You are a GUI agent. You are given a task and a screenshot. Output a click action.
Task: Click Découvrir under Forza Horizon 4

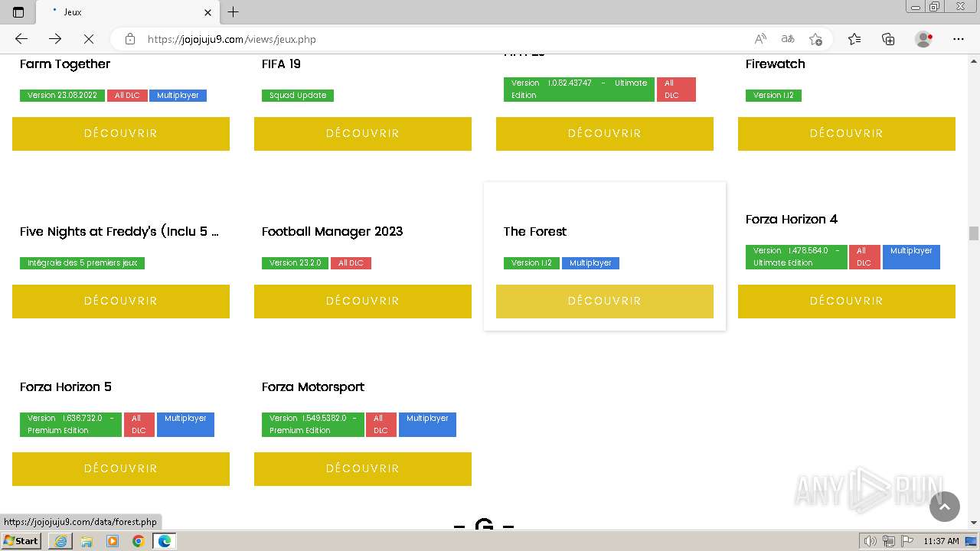pos(847,302)
